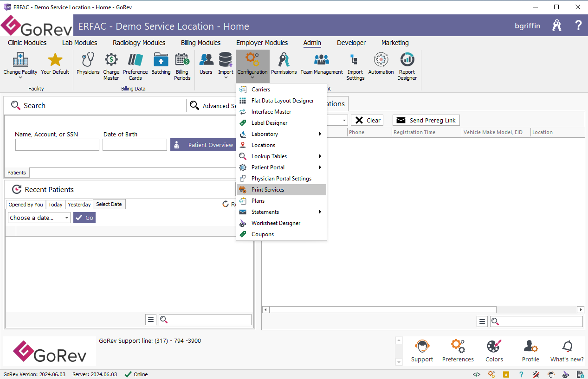Open Charge Master
588x379 pixels.
(111, 66)
